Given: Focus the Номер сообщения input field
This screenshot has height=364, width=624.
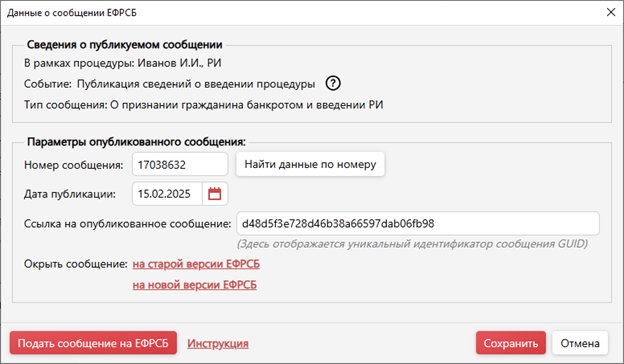Looking at the screenshot, I should point(180,164).
